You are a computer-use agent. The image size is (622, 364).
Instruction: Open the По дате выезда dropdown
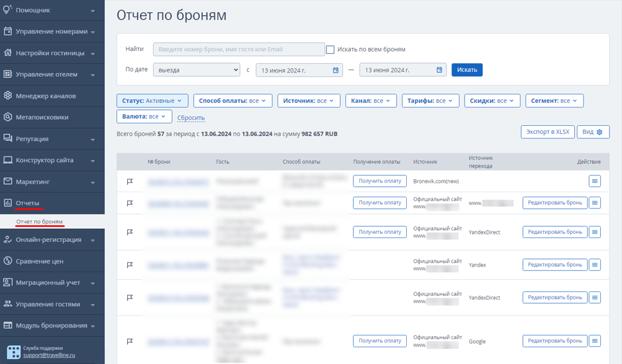pos(197,70)
